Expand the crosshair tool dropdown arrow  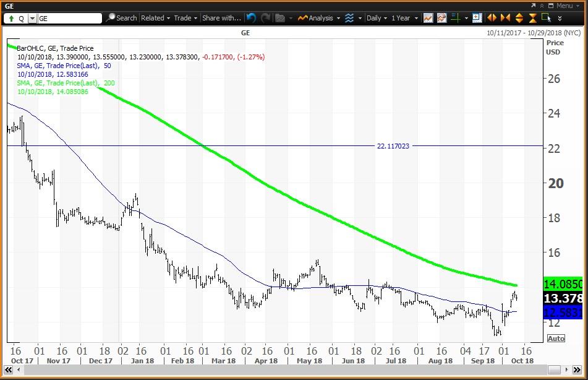point(466,18)
